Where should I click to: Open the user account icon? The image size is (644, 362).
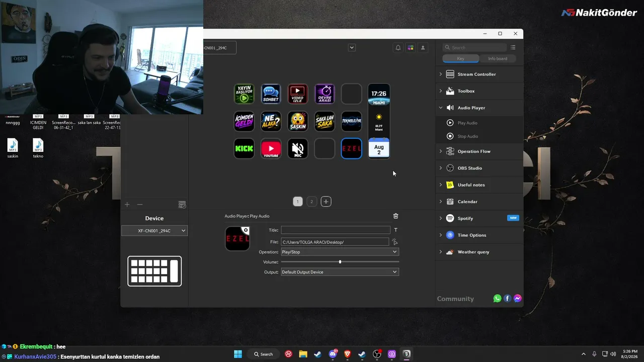[423, 48]
